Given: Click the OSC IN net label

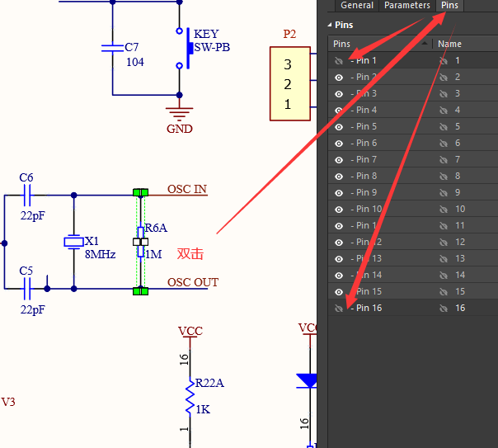Looking at the screenshot, I should coord(187,189).
